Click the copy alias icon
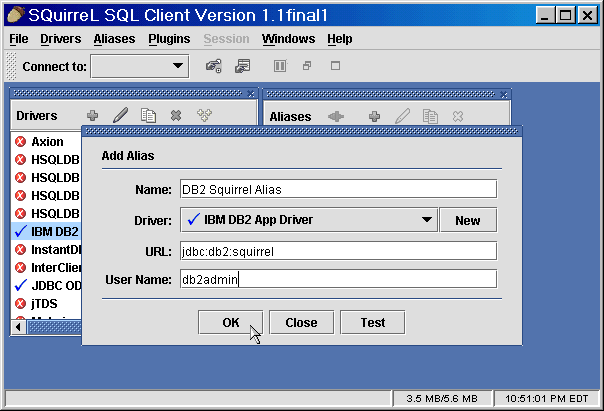 pyautogui.click(x=430, y=116)
